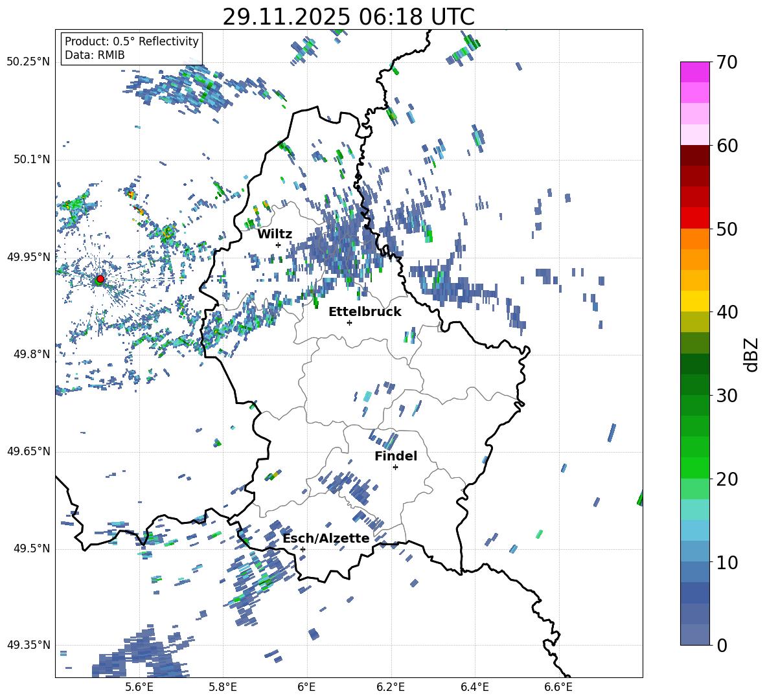Click the 49.8°N latitude label
Viewport: 767px width, 700px height.
(32, 354)
